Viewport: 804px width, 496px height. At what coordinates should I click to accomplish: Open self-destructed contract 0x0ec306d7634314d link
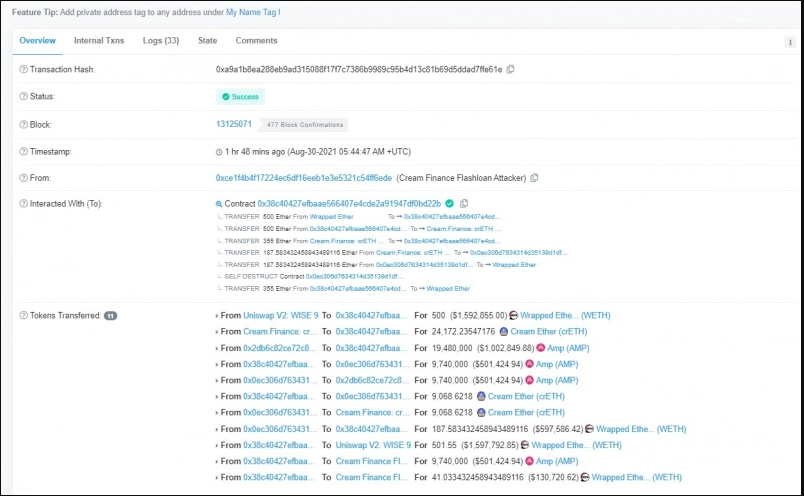pos(354,276)
